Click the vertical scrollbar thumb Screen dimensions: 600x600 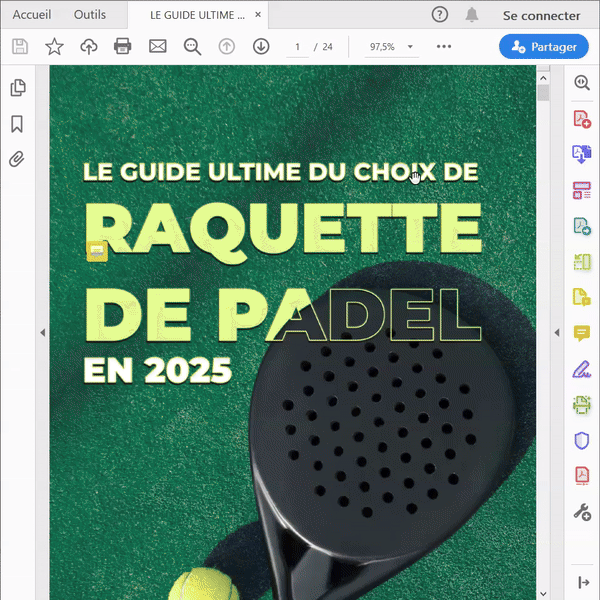[x=543, y=93]
